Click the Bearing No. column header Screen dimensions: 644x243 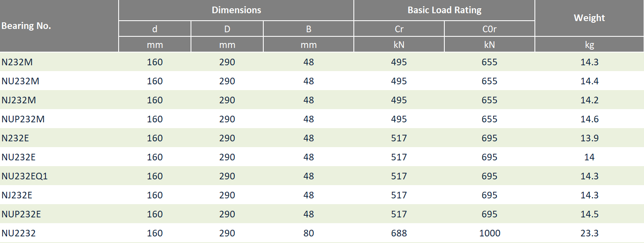click(x=26, y=26)
